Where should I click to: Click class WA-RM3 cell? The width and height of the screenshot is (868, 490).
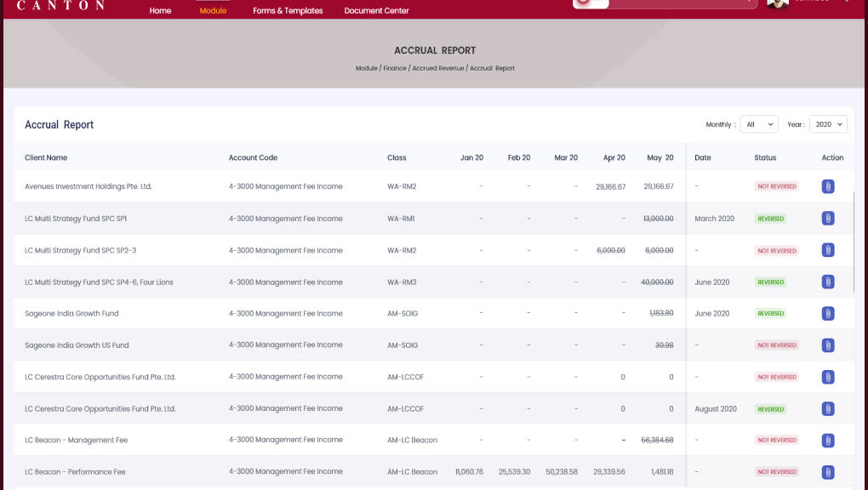402,282
